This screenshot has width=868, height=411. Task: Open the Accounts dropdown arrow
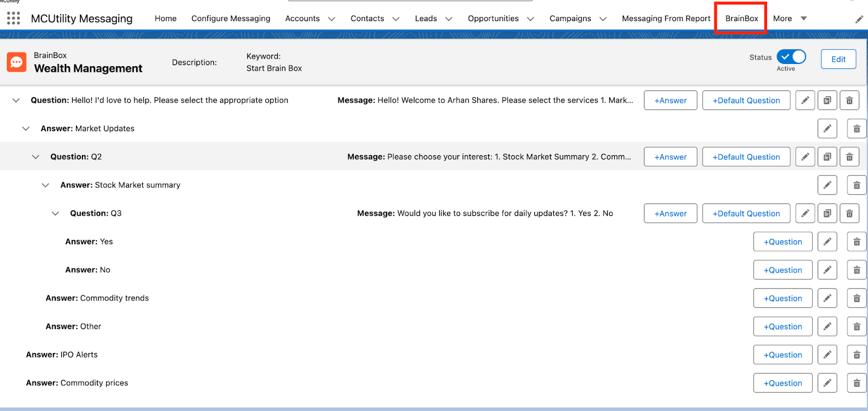pyautogui.click(x=331, y=19)
